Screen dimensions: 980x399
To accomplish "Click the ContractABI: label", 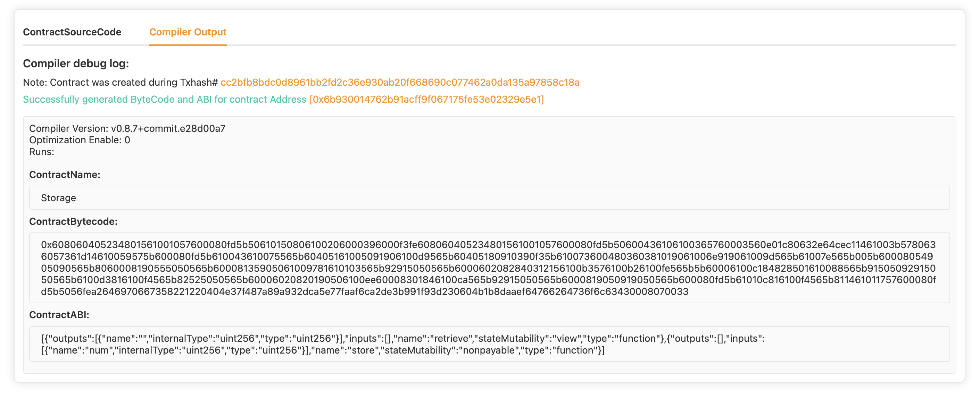I will (59, 315).
